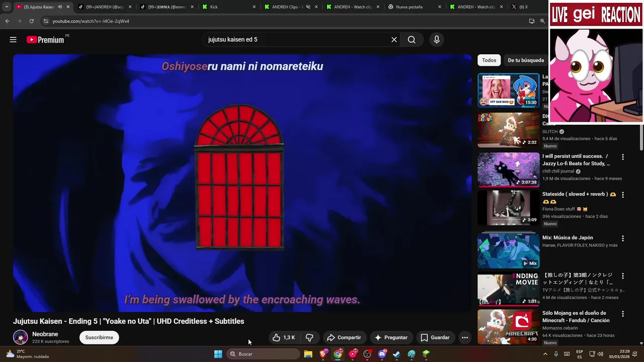Open the Stateside 3:09 thumbnail
Viewport: 644px width, 362px height.
point(508,207)
